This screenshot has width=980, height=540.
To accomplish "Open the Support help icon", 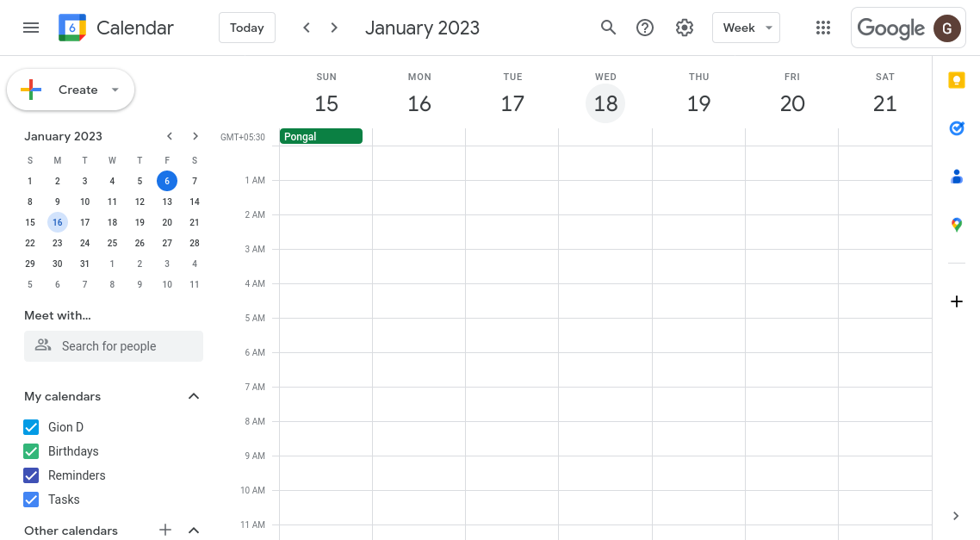I will (x=645, y=28).
